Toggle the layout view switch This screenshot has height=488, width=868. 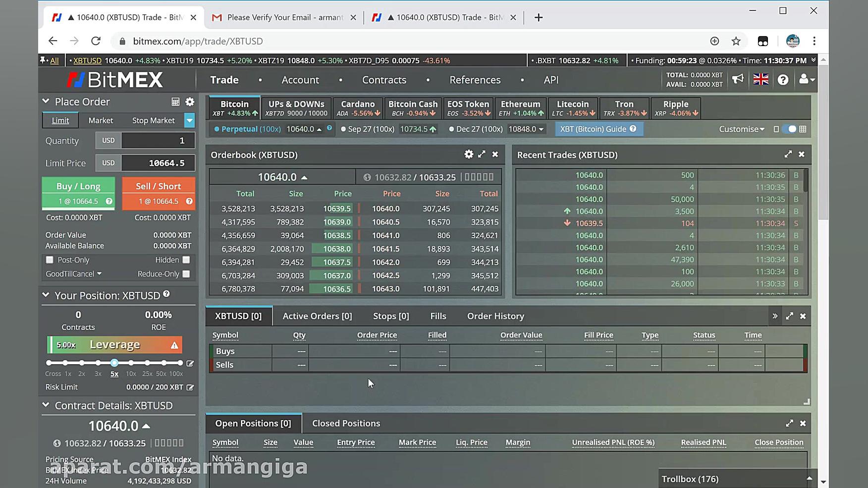(791, 129)
